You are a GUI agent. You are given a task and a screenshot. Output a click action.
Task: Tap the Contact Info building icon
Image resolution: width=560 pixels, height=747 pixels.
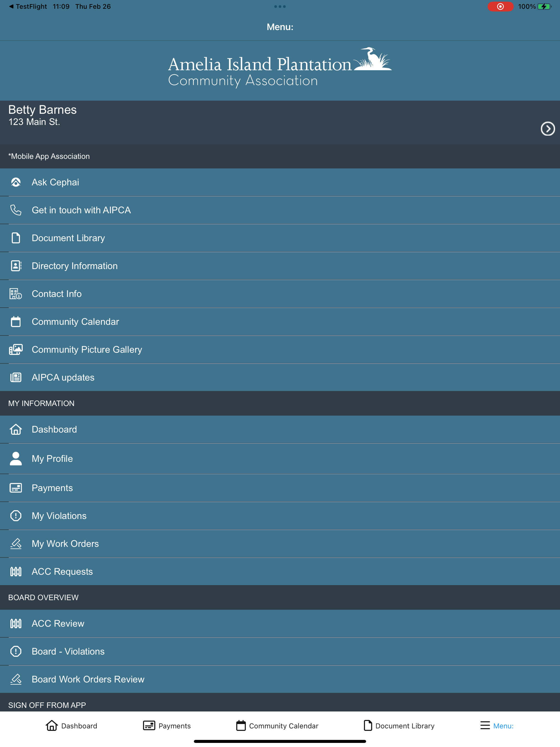16,294
